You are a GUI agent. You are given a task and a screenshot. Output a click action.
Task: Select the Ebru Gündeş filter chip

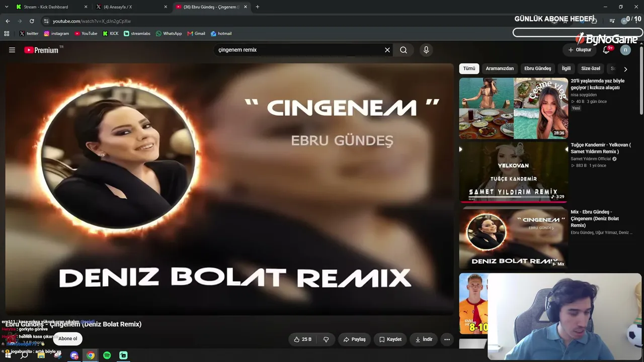pos(538,68)
